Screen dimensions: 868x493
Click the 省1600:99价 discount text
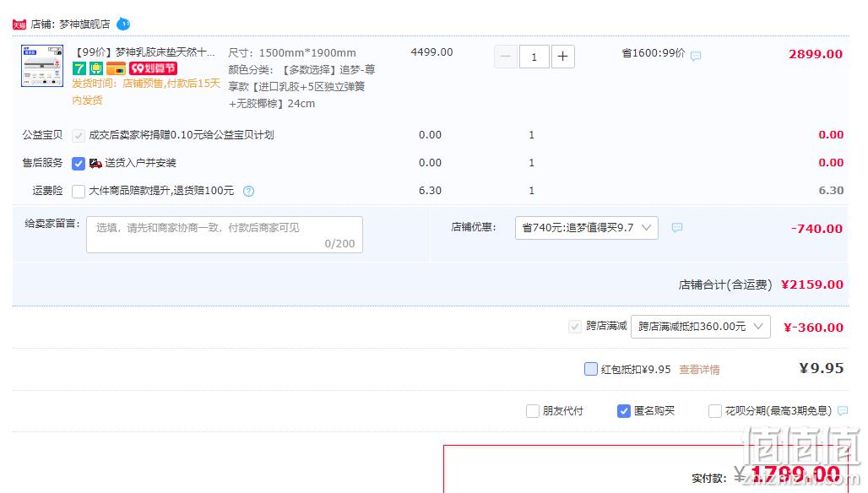pyautogui.click(x=654, y=53)
